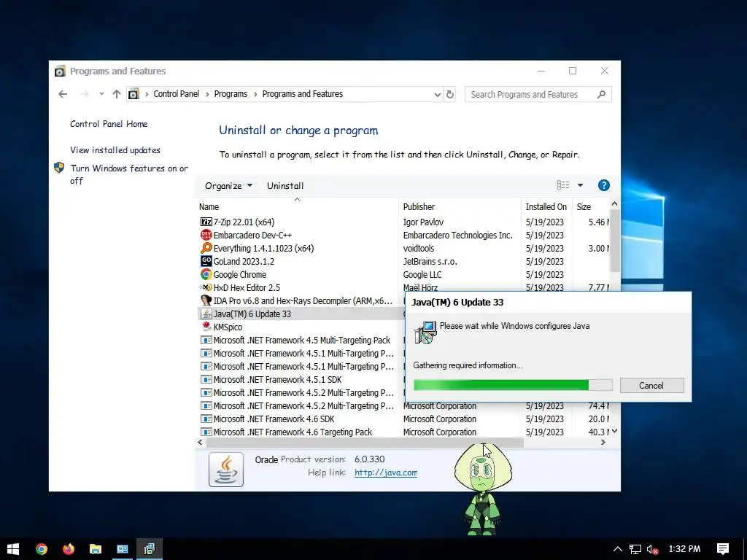The width and height of the screenshot is (747, 560).
Task: Click the GoLand program icon
Action: pos(206,261)
